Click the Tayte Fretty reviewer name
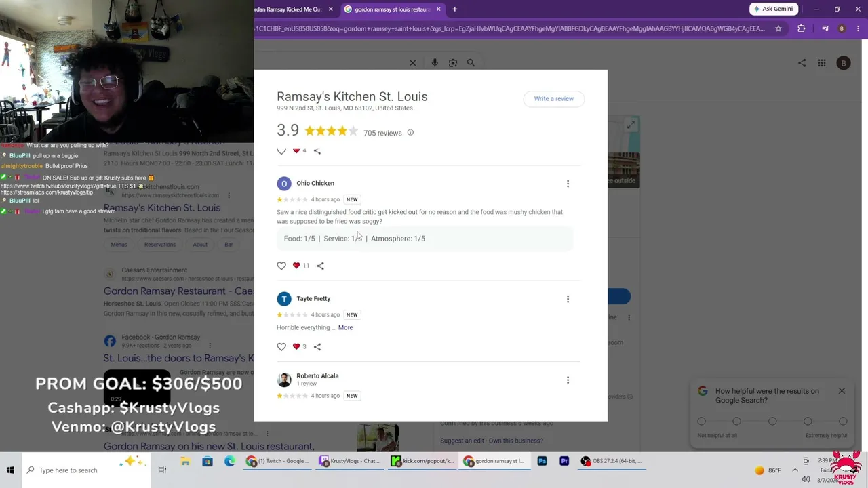This screenshot has width=868, height=488. tap(313, 299)
